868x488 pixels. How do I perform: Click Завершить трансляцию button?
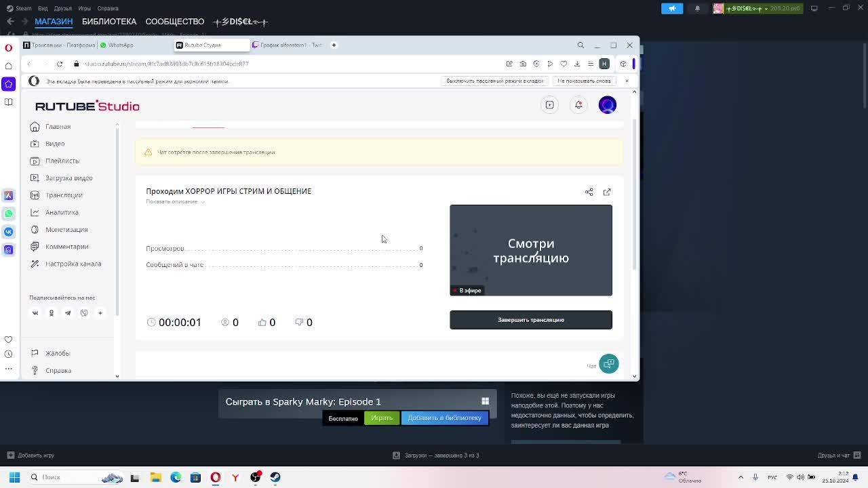[x=531, y=320]
